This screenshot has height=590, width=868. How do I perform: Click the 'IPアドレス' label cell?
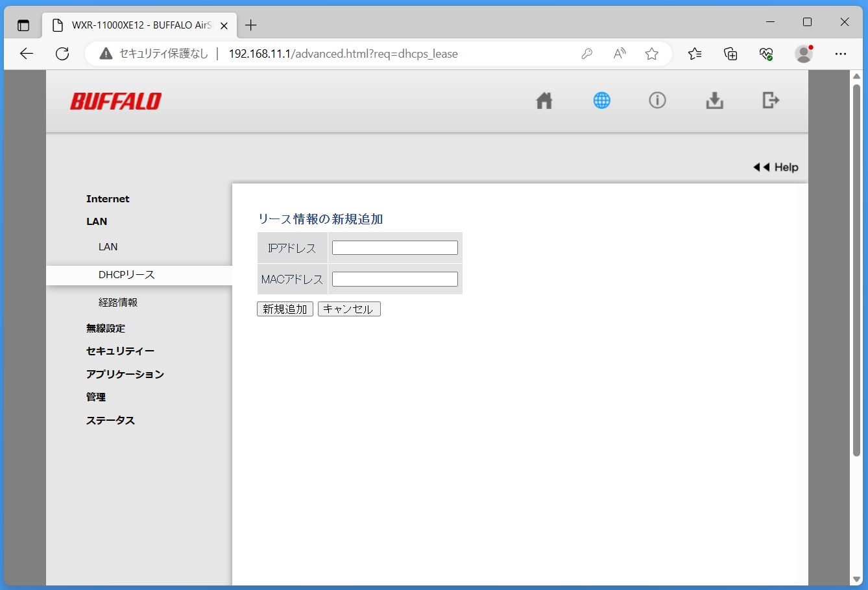coord(292,248)
